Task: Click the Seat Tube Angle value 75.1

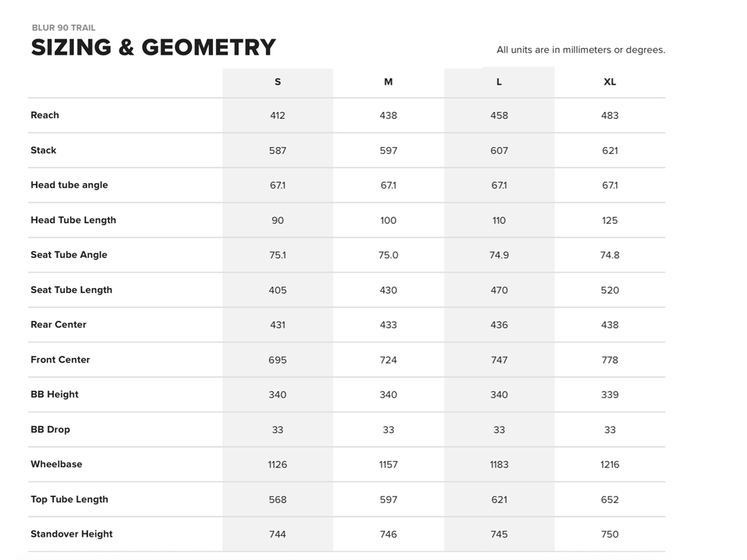Action: (277, 255)
